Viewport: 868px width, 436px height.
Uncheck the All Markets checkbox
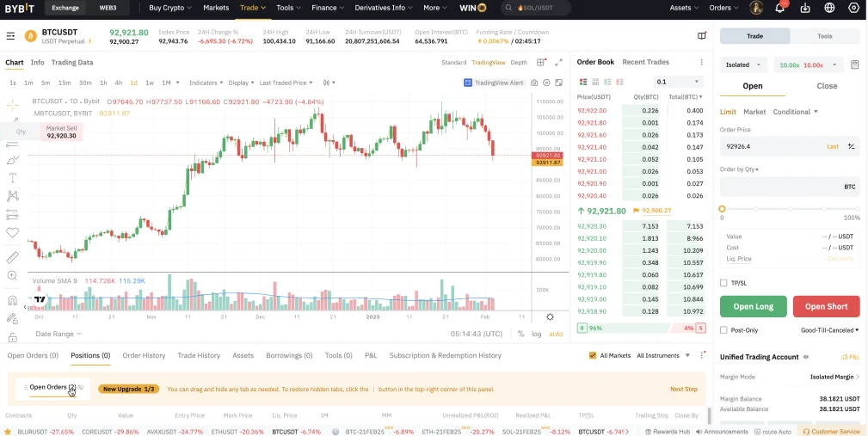593,356
